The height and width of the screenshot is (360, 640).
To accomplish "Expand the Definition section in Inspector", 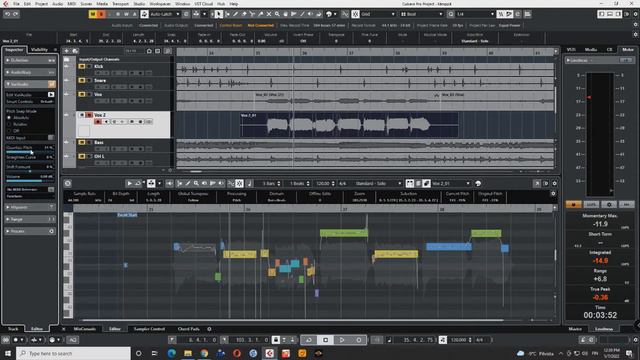I will (30, 60).
